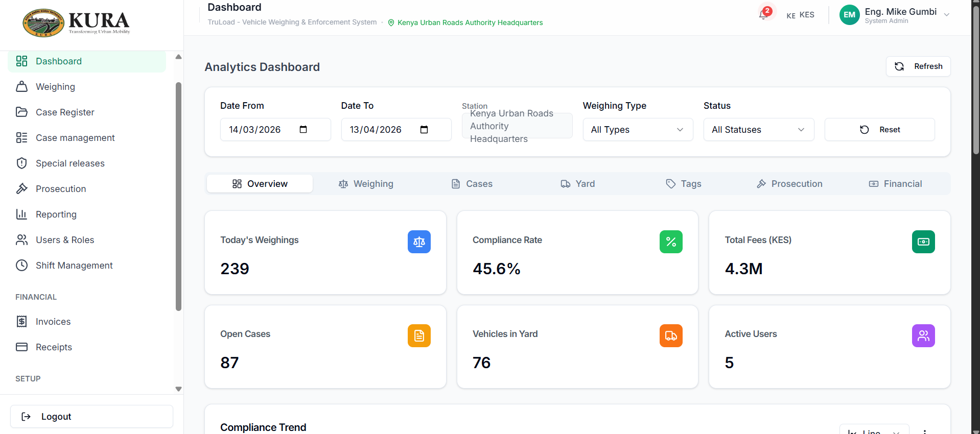
Task: Click the Shift Management clock icon
Action: [21, 266]
